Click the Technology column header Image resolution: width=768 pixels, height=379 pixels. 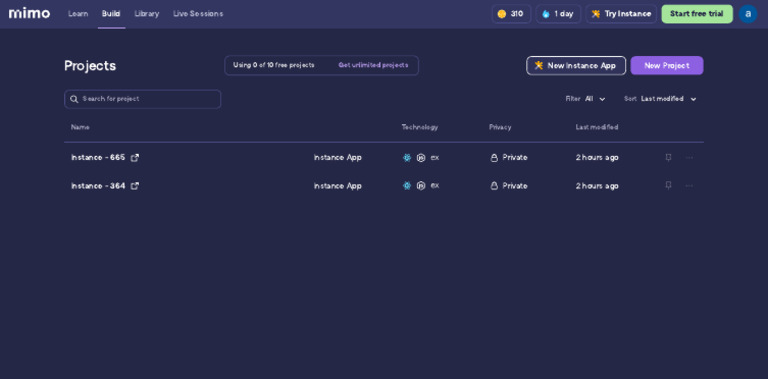pos(420,127)
